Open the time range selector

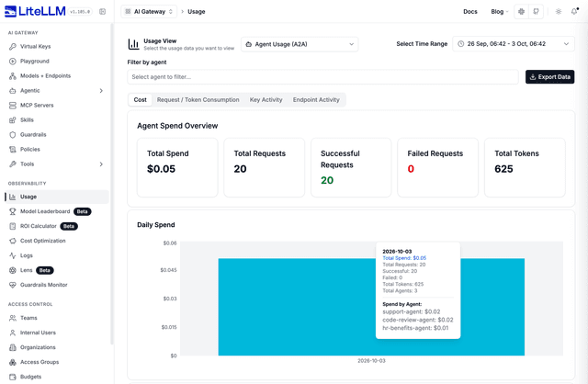[x=513, y=44]
